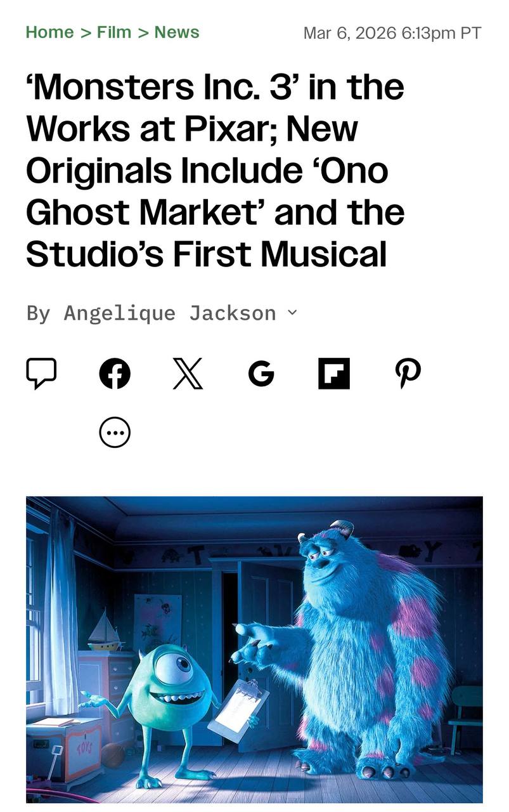Click the clipboard Mike is holding
The height and width of the screenshot is (812, 509).
coord(238,707)
